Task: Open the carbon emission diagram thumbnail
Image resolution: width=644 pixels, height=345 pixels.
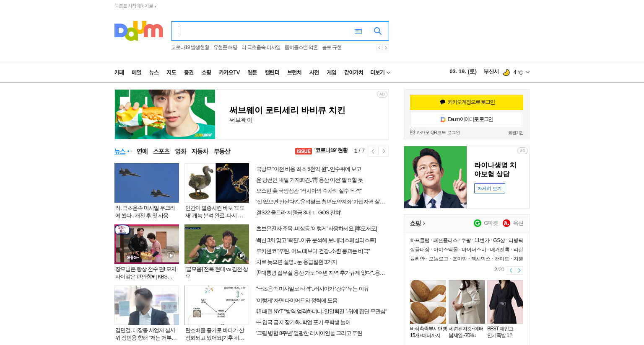Action: point(217,305)
